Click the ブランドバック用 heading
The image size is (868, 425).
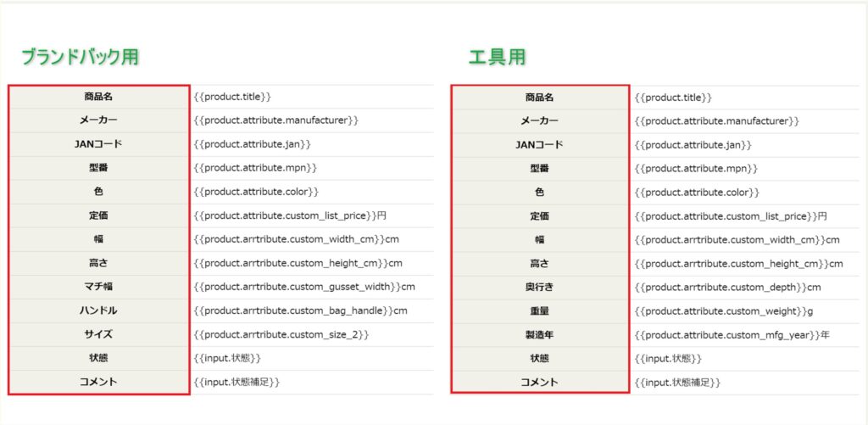[80, 58]
